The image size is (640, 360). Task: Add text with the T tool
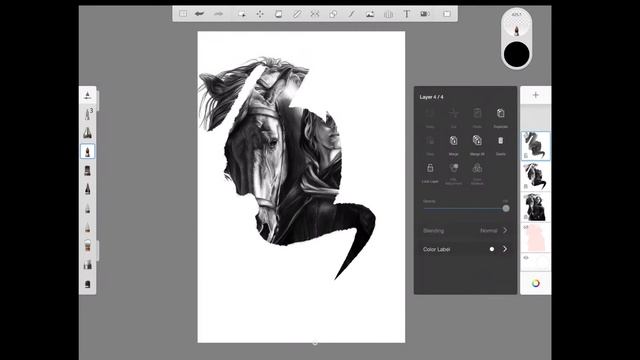407,14
